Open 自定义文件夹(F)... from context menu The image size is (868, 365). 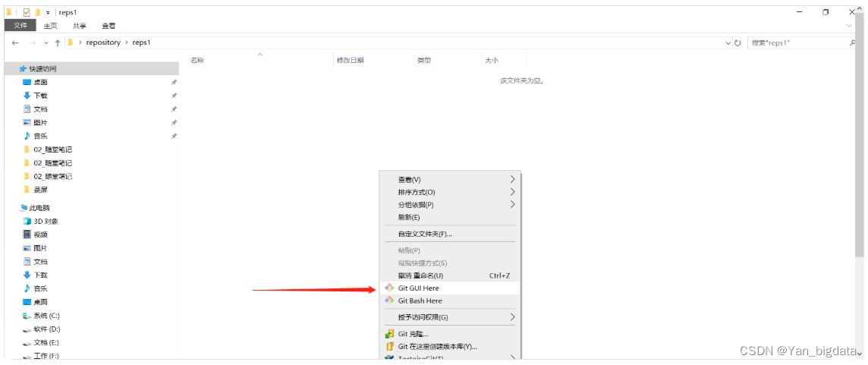(450, 234)
